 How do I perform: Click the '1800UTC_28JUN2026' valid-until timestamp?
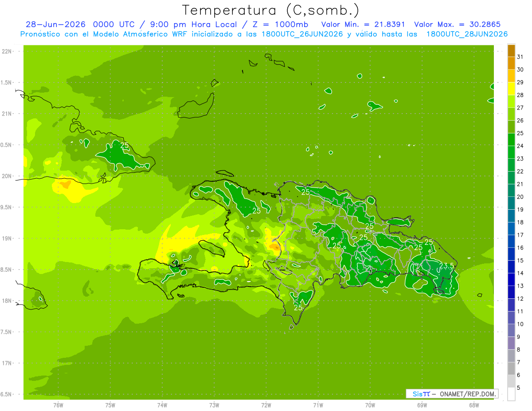(467, 34)
